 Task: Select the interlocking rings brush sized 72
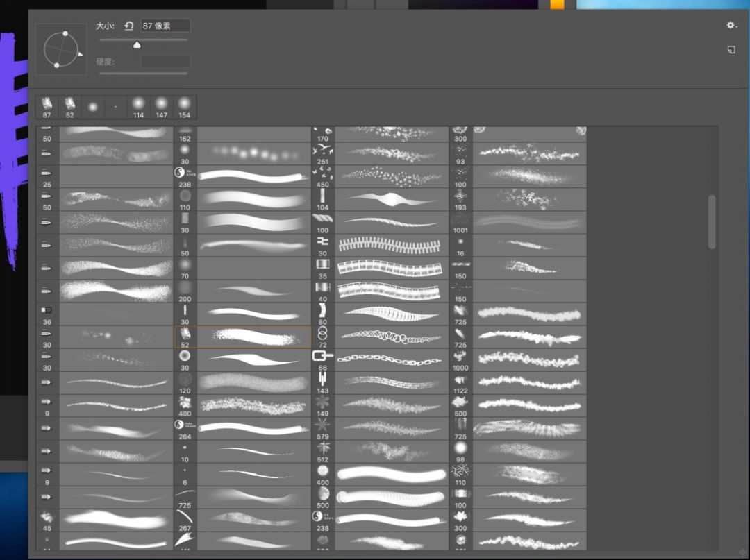[x=323, y=337]
